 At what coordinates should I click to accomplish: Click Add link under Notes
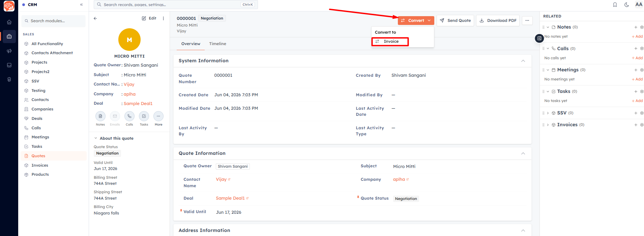pyautogui.click(x=637, y=36)
